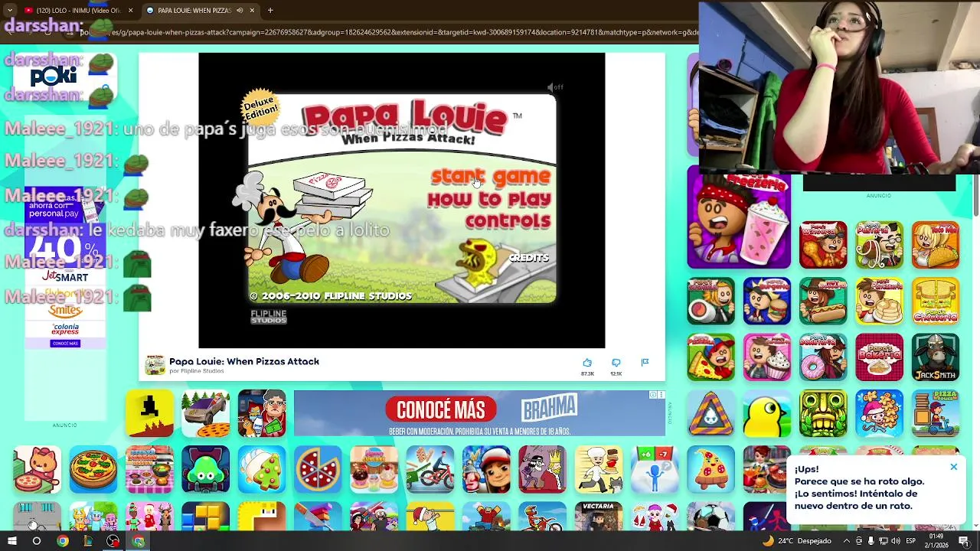The image size is (980, 551).
Task: Open the Papa's Sushiria game icon
Action: tap(710, 301)
